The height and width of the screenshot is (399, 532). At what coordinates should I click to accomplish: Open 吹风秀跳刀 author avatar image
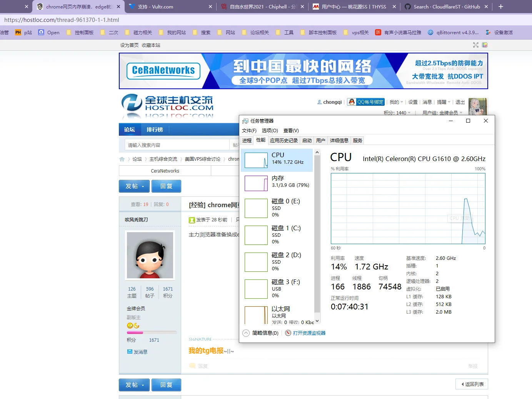click(150, 255)
